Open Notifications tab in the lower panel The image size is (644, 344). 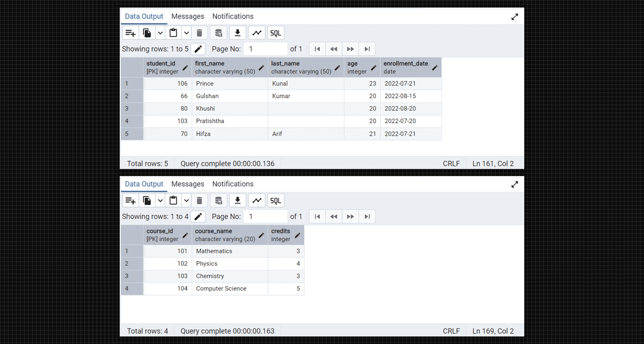tap(232, 184)
